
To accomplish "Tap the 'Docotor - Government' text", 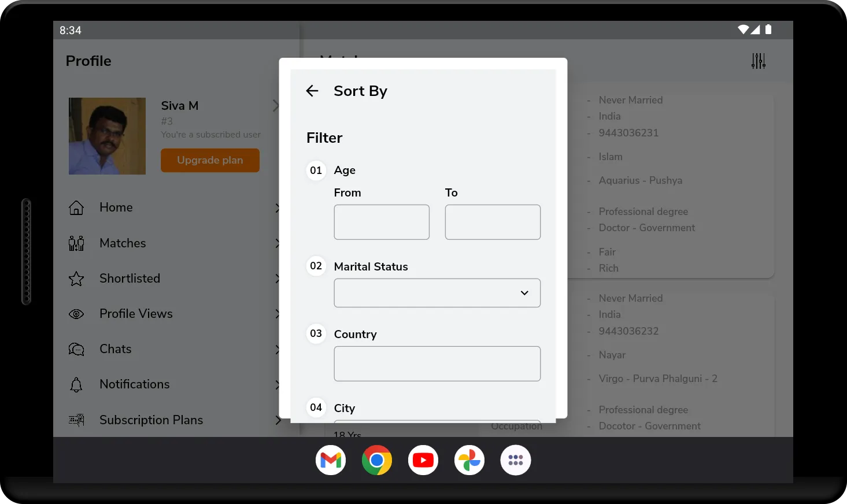I will pos(650,426).
